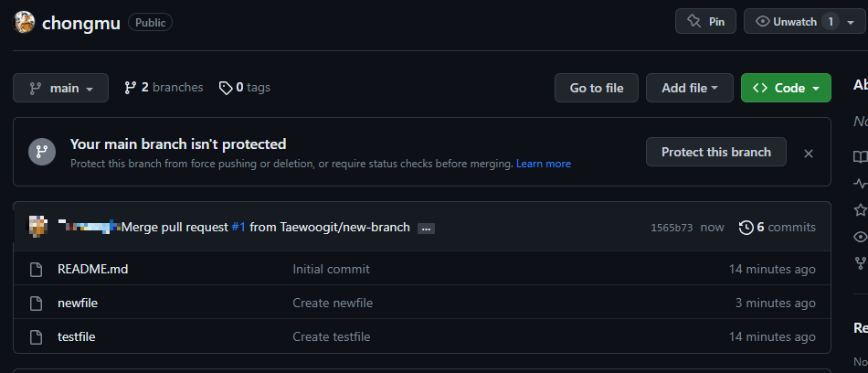Viewport: 868px width, 373px height.
Task: Click the Public visibility badge
Action: (x=150, y=22)
